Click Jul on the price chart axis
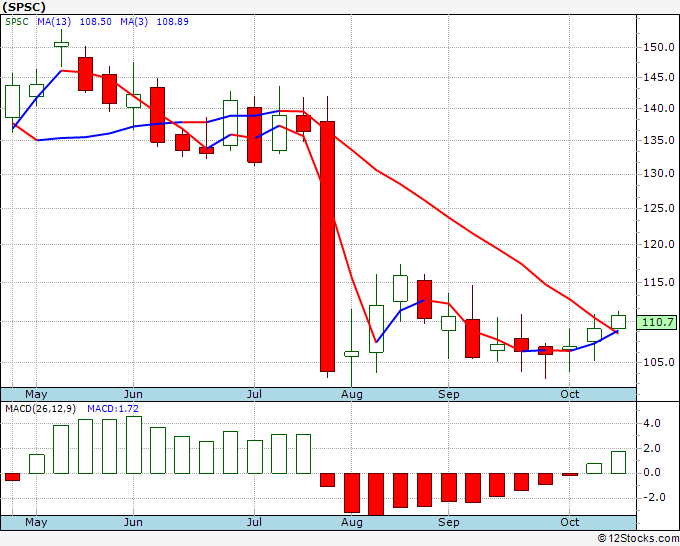The width and height of the screenshot is (680, 546). coord(254,394)
